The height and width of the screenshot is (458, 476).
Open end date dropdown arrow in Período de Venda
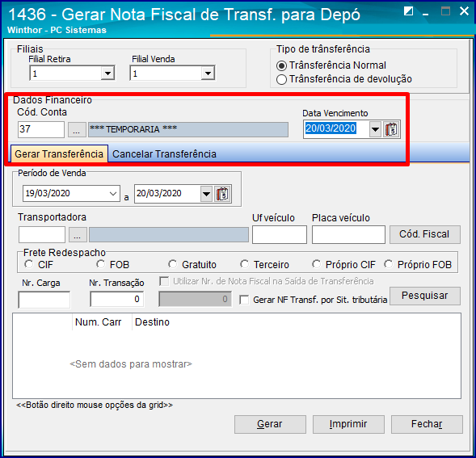(206, 194)
